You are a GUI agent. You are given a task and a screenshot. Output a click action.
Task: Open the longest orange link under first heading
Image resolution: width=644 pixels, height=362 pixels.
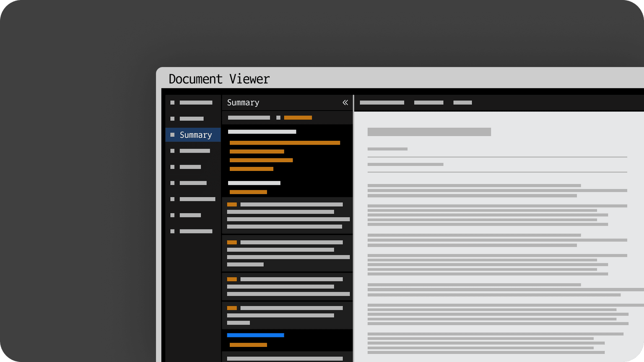(285, 143)
